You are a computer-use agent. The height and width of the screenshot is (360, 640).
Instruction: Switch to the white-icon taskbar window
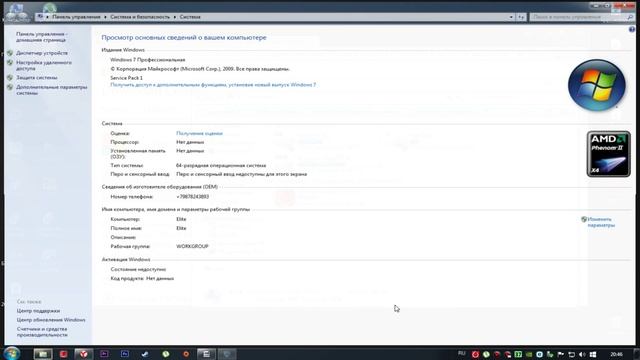[x=206, y=354]
